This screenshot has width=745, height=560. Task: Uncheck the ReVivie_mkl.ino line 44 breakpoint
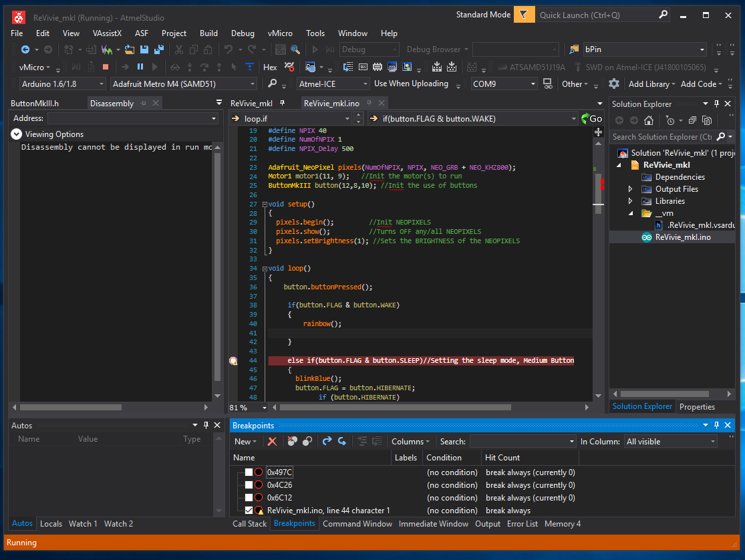click(249, 511)
